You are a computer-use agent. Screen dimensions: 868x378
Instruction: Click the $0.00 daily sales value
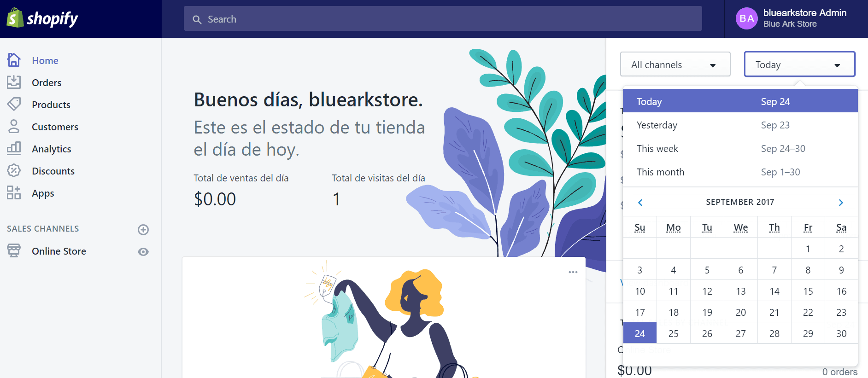click(x=215, y=199)
